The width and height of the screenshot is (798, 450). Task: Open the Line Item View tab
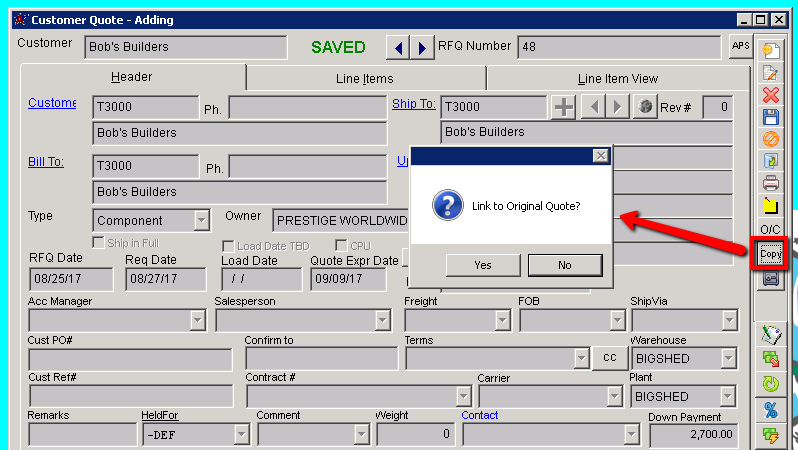click(x=617, y=78)
